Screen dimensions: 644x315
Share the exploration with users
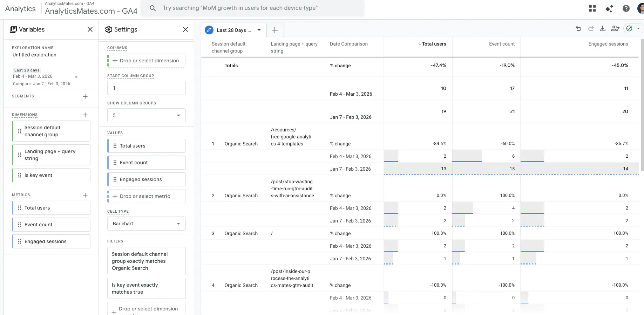[x=615, y=28]
